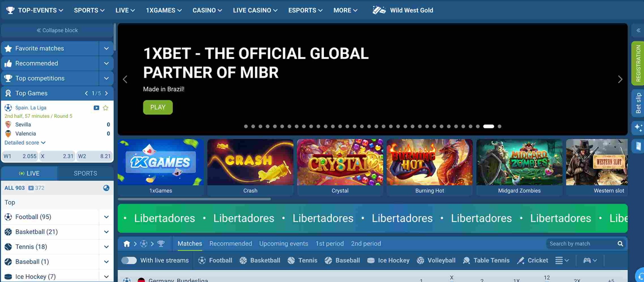Open the ESPORTS top menu

point(305,10)
